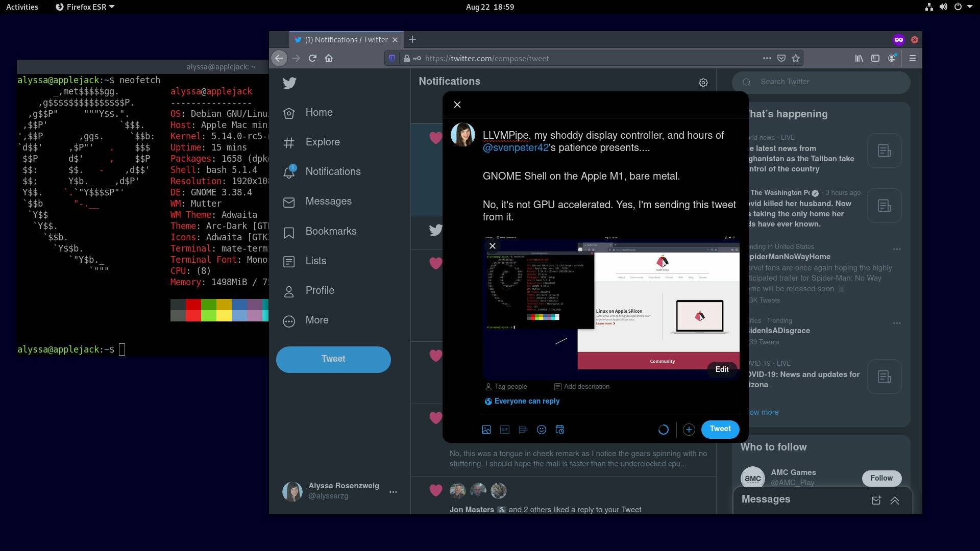
Task: Open the Explore section in Twitter
Action: [323, 141]
